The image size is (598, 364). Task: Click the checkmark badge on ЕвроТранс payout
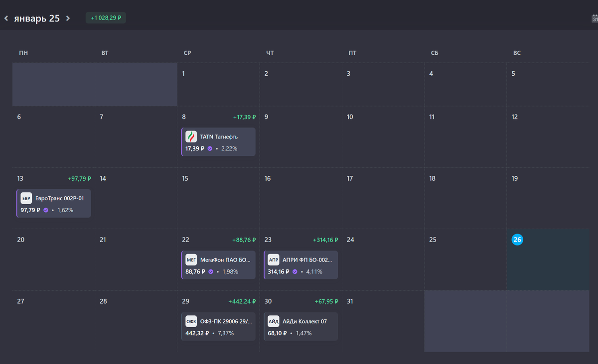(x=46, y=210)
